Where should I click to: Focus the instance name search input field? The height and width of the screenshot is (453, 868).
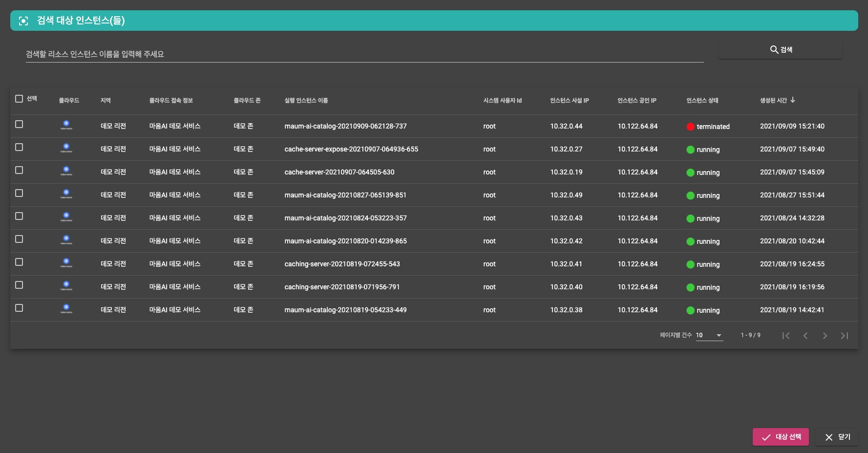364,54
